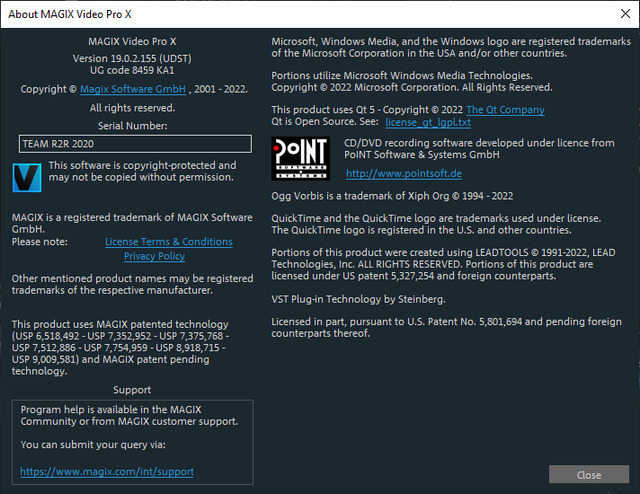This screenshot has width=640, height=494.
Task: Close the About dialog with the X
Action: coord(625,14)
